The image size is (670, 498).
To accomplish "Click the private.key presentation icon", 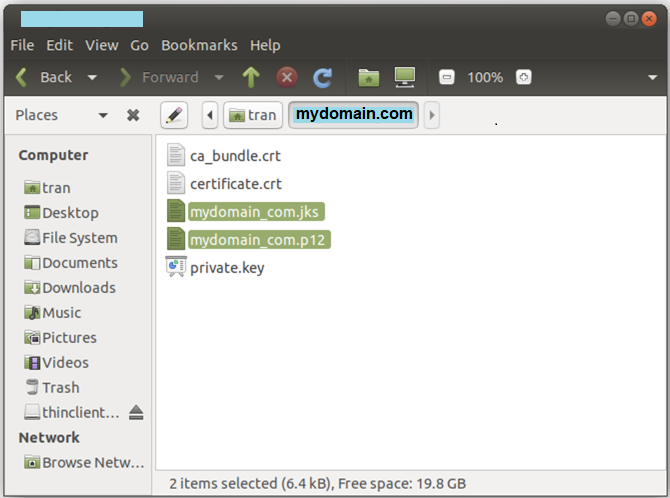I will click(x=176, y=266).
